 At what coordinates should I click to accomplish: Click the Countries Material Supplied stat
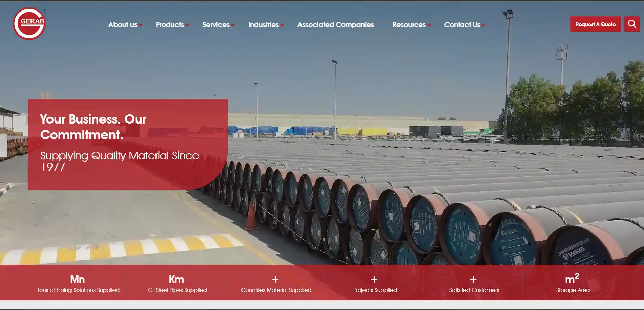276,284
